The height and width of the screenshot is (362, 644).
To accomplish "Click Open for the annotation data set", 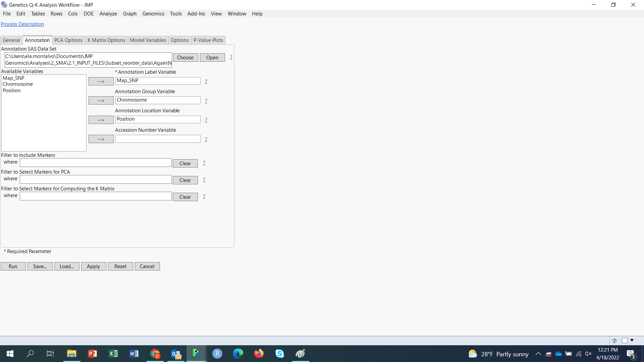I will tap(212, 58).
